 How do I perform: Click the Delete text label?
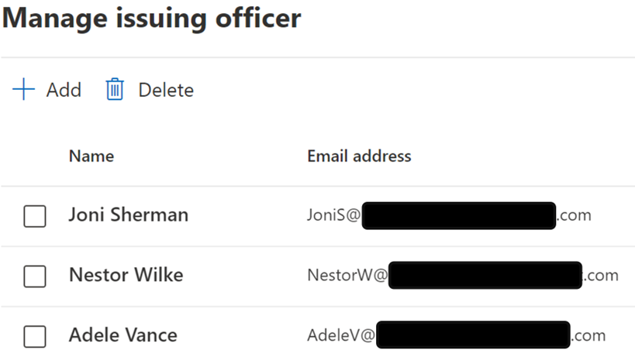click(x=166, y=90)
